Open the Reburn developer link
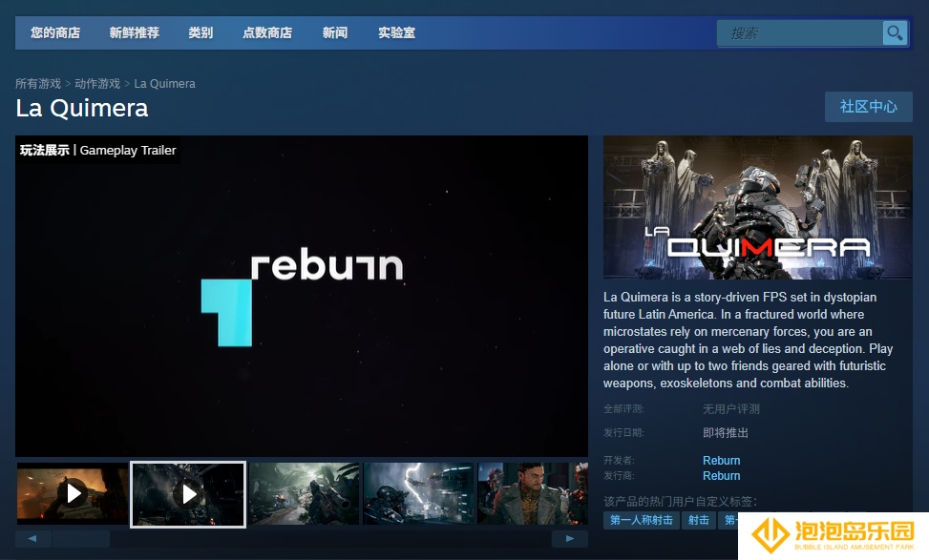The height and width of the screenshot is (560, 929). pos(722,461)
